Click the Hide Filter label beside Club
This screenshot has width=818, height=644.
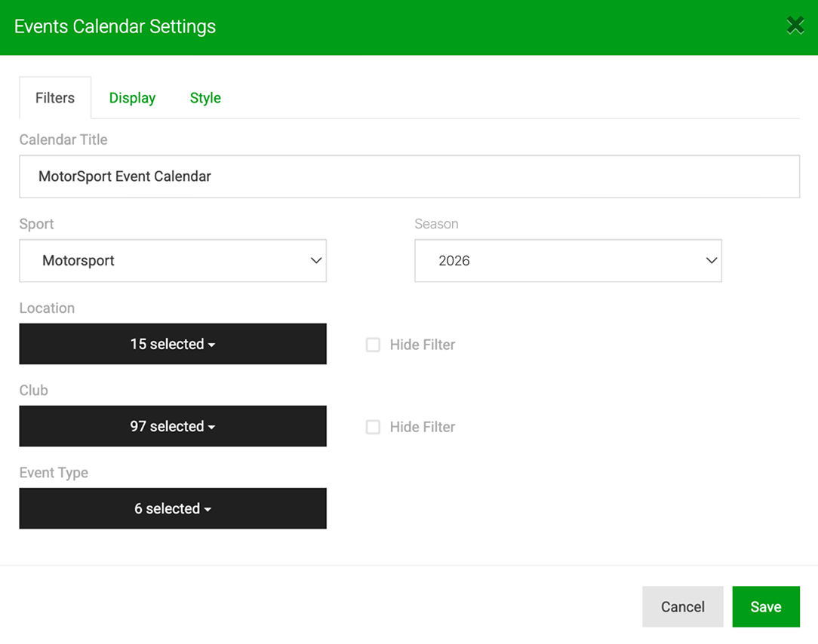423,427
